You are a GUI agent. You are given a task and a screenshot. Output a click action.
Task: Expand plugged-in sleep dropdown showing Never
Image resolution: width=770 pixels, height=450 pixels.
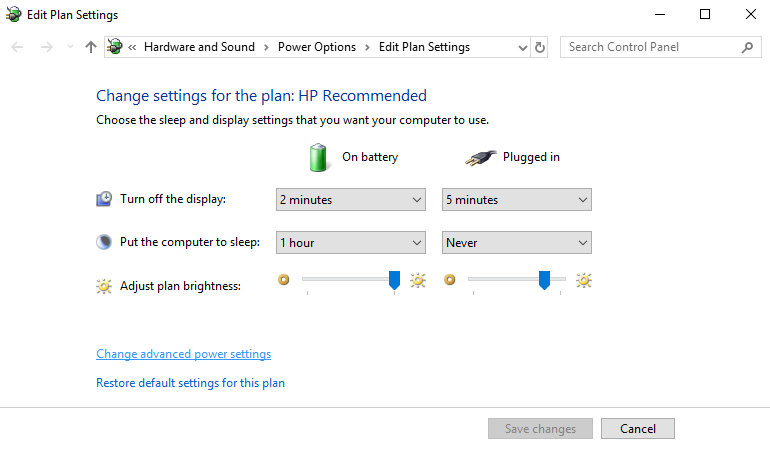point(517,243)
